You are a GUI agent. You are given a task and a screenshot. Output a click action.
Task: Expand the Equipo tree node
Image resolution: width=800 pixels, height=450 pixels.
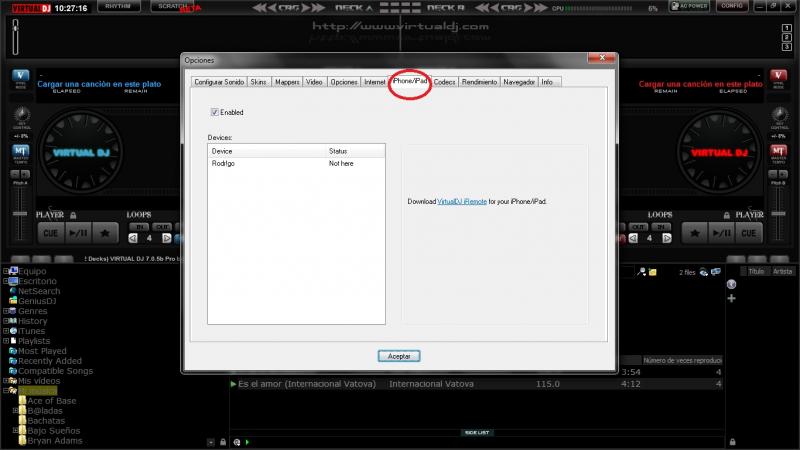click(6, 271)
